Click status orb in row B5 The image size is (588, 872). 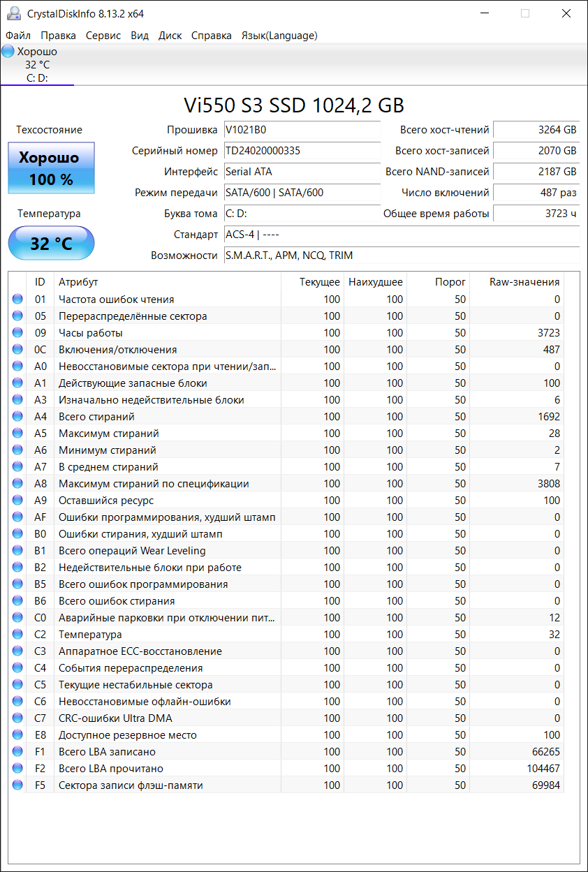coord(17,584)
